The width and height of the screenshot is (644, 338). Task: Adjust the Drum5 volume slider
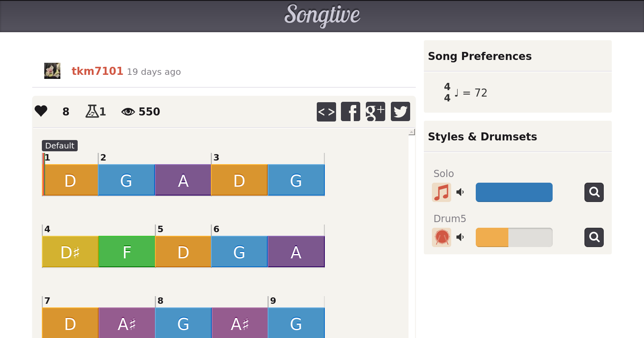tap(514, 237)
